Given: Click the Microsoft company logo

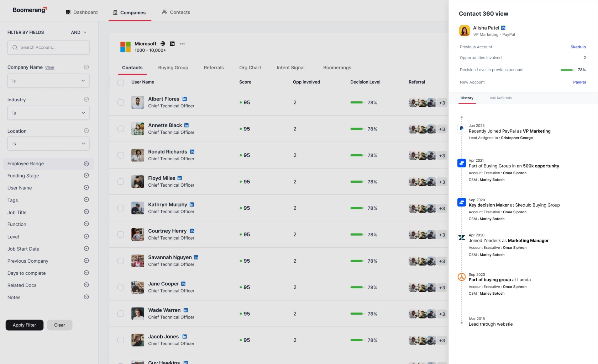Looking at the screenshot, I should tap(125, 47).
